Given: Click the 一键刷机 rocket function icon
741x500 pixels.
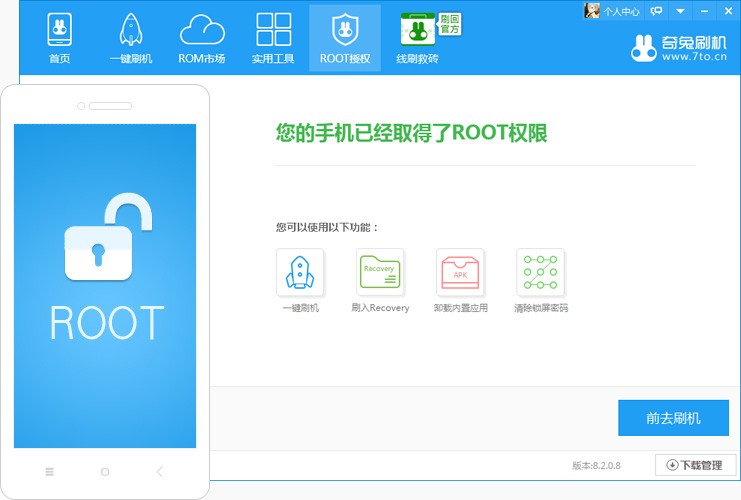Looking at the screenshot, I should tap(300, 273).
